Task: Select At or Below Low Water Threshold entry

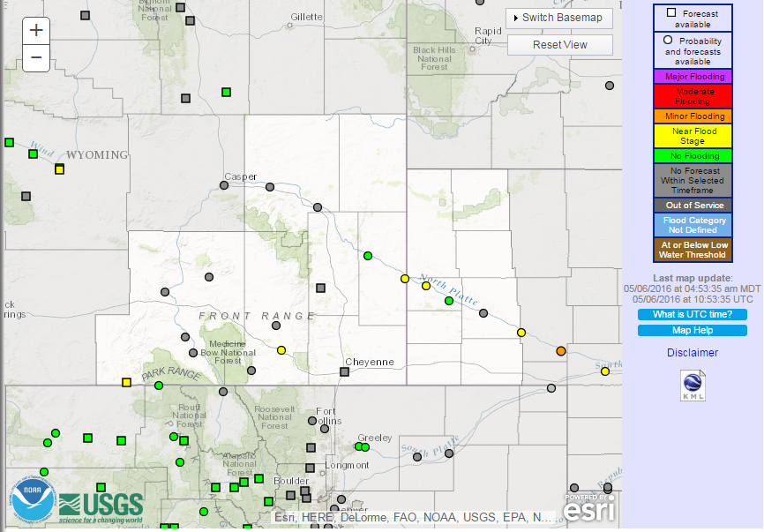Action: click(x=693, y=250)
